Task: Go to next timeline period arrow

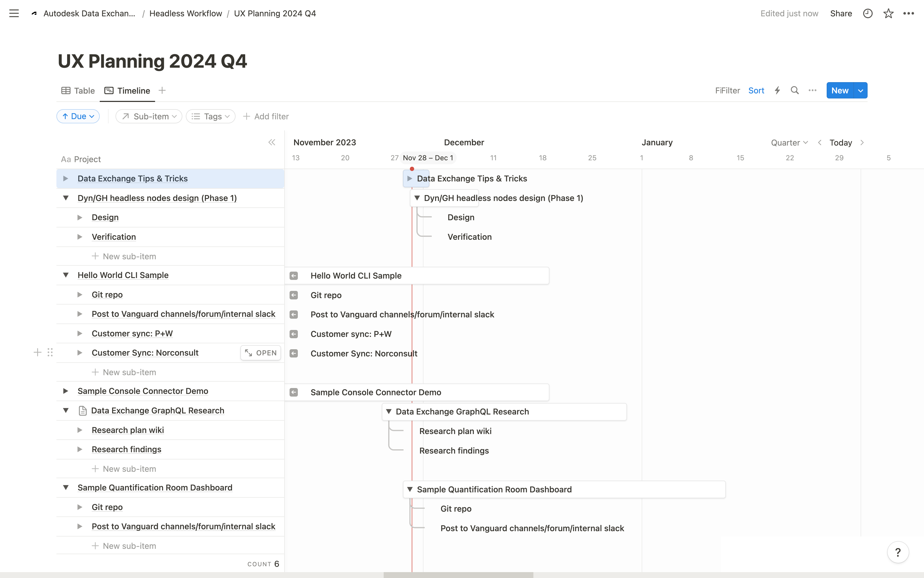Action: point(862,143)
